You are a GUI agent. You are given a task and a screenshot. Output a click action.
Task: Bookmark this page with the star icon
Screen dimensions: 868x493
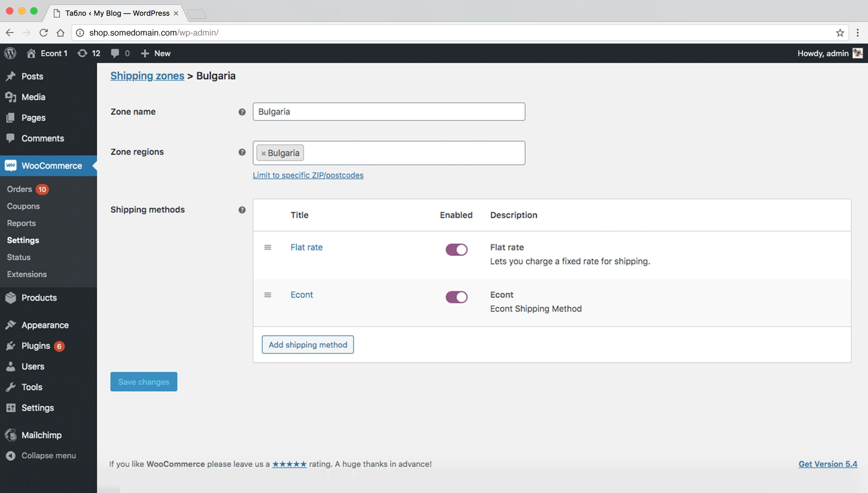840,33
